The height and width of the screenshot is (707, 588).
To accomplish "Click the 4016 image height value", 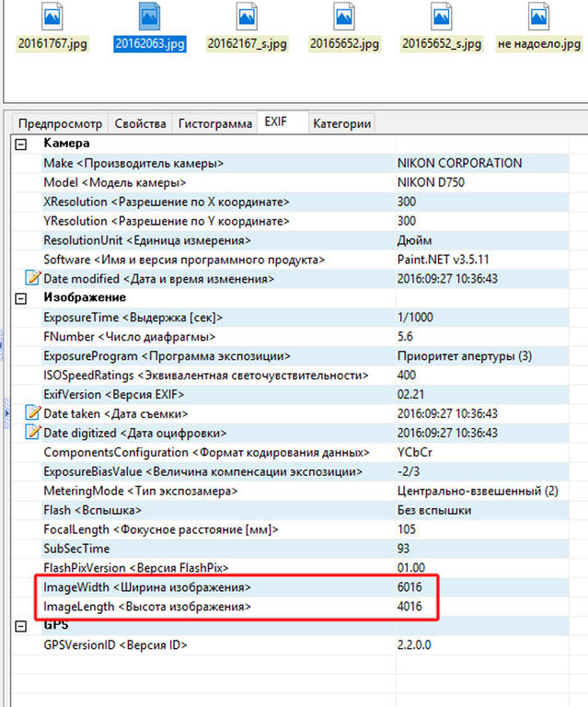I will point(409,607).
